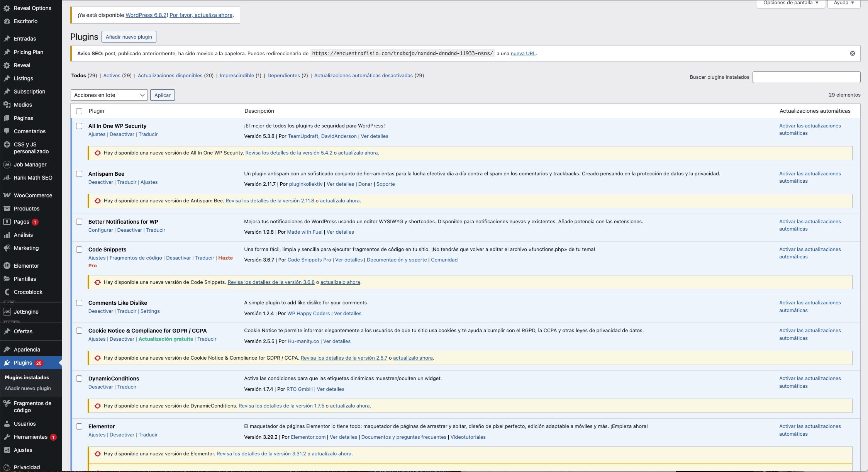868x472 pixels.
Task: Open the nueva URL redirect link
Action: click(x=523, y=54)
